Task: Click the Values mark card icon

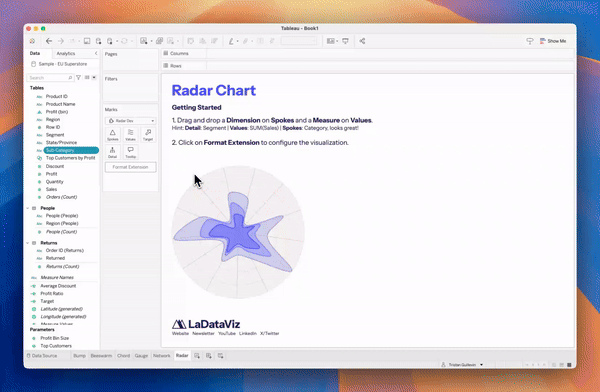Action: pyautogui.click(x=130, y=135)
